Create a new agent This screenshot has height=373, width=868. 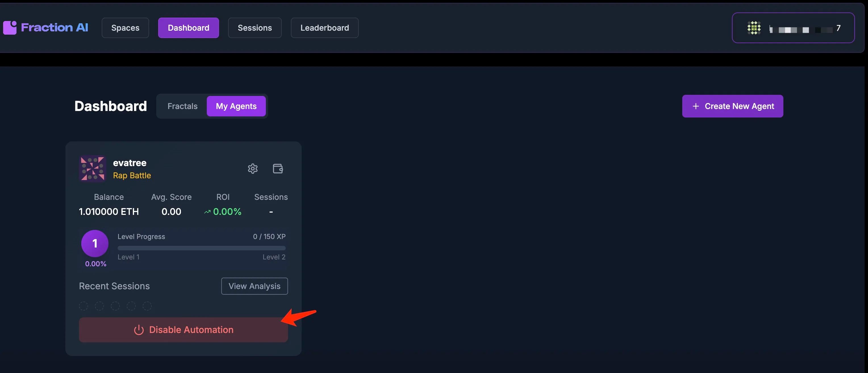(733, 106)
